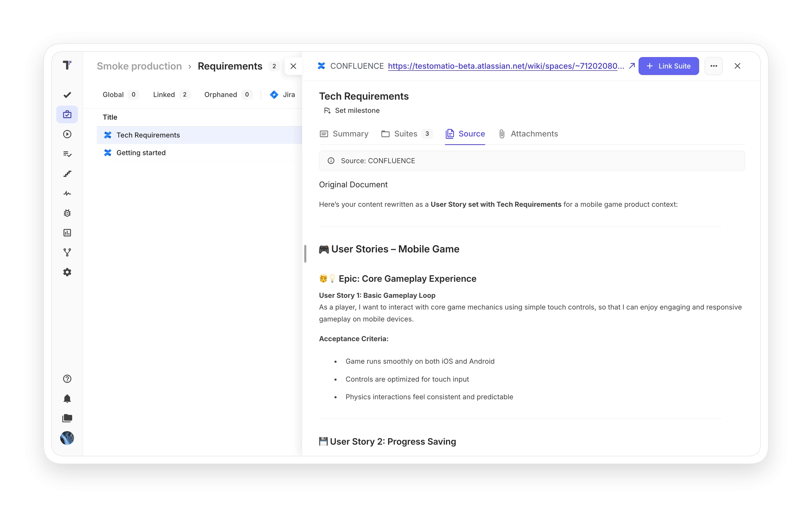Image resolution: width=812 pixels, height=523 pixels.
Task: Click the Link Suite button
Action: click(x=668, y=66)
